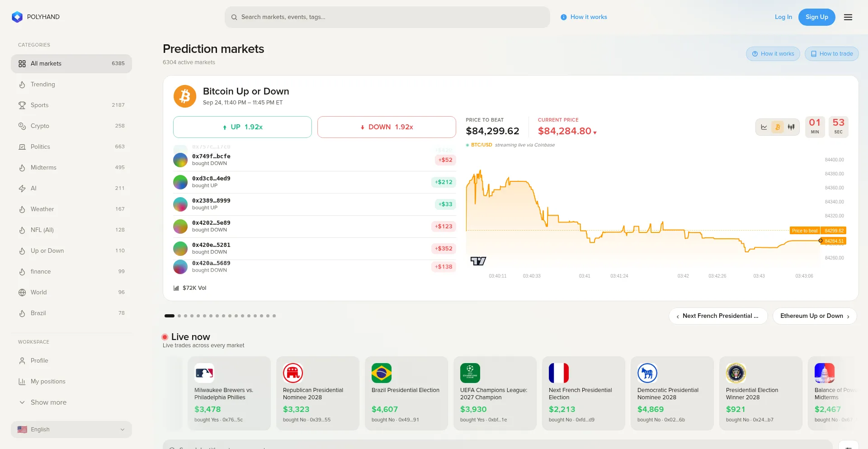Open the World category
Screen dimensions: 868x449
[71, 293]
